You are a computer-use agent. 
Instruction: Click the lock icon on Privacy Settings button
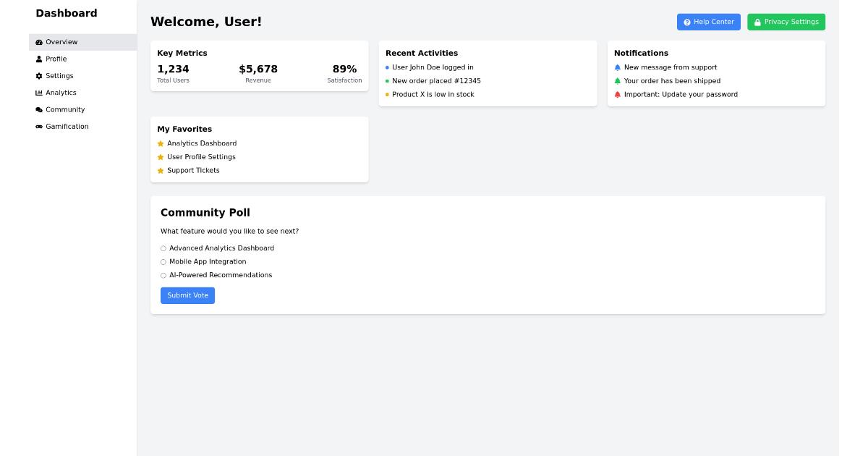click(x=757, y=22)
